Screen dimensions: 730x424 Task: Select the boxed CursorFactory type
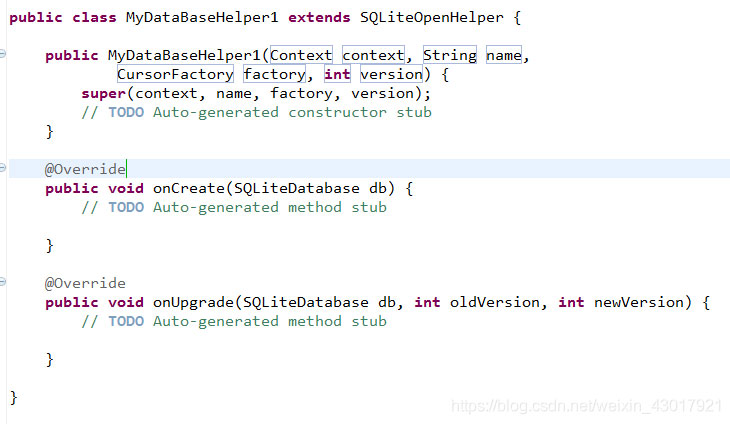point(175,74)
